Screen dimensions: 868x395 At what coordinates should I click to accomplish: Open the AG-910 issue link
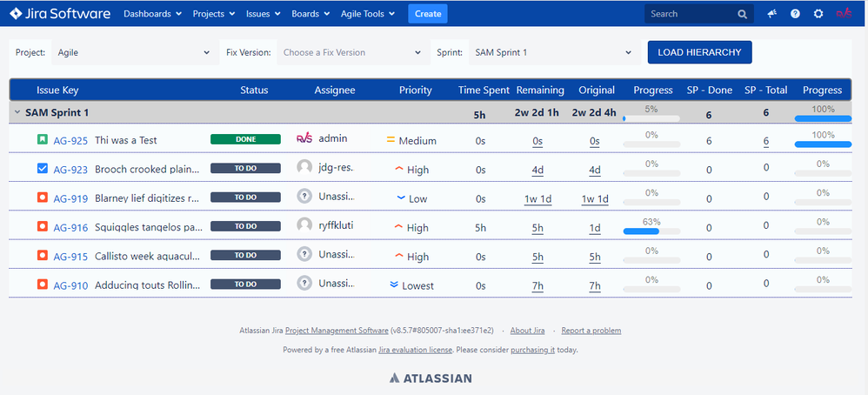(x=70, y=285)
